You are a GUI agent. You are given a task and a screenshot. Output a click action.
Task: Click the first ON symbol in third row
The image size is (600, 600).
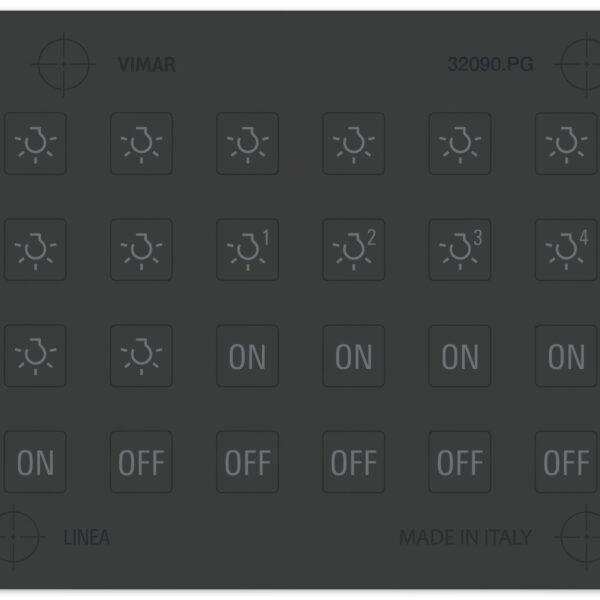tap(248, 356)
